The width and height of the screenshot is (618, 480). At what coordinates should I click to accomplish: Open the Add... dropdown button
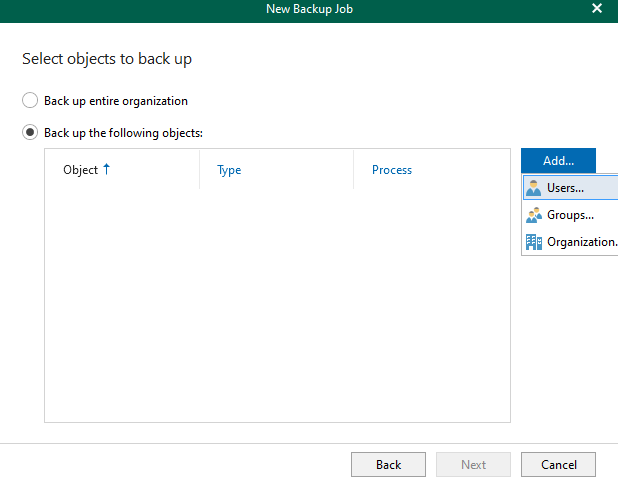click(x=558, y=160)
